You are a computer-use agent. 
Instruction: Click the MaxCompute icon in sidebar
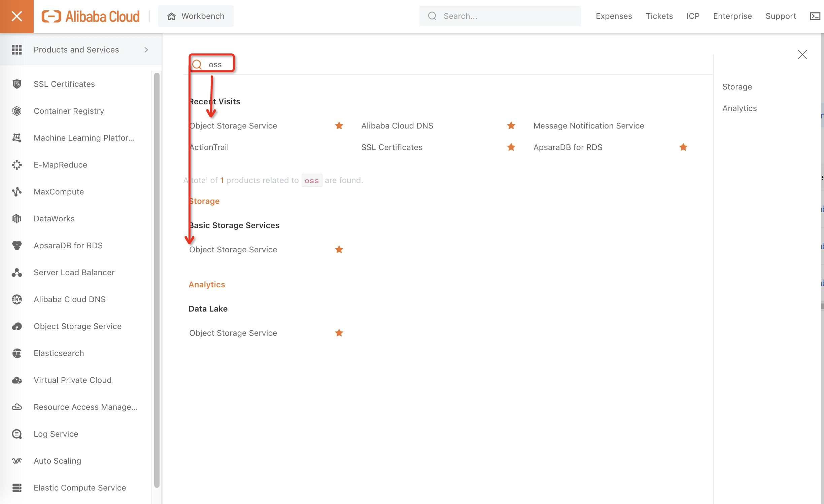(17, 191)
